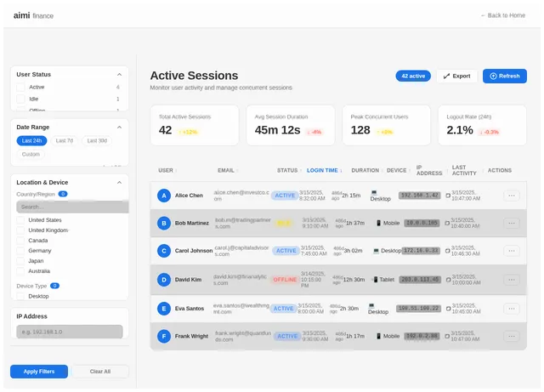
Task: Check the Idle user status checkbox
Action: point(20,99)
